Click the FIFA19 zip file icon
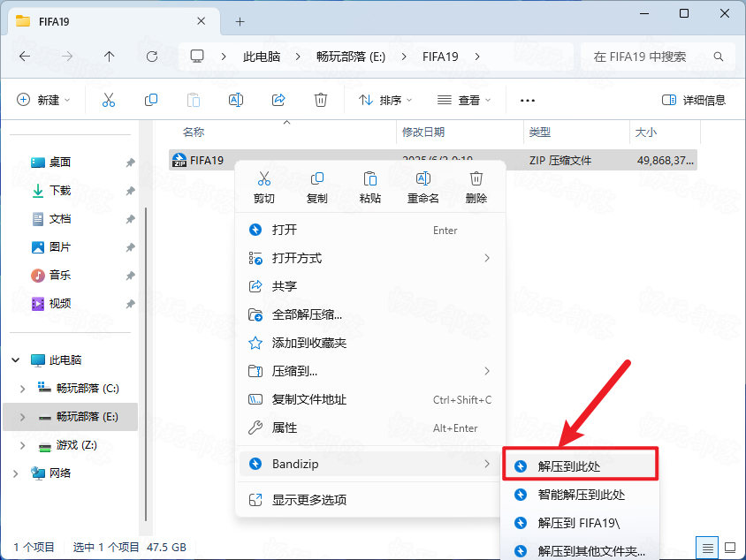 point(179,160)
